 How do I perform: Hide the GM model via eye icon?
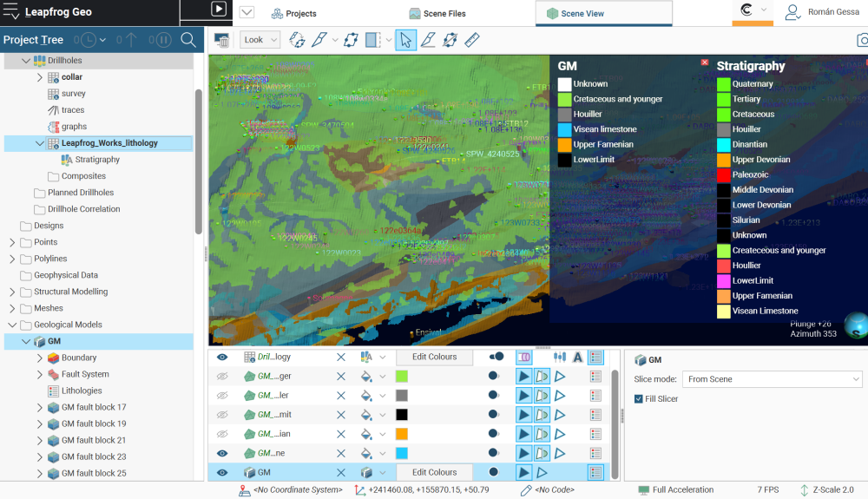tap(222, 473)
